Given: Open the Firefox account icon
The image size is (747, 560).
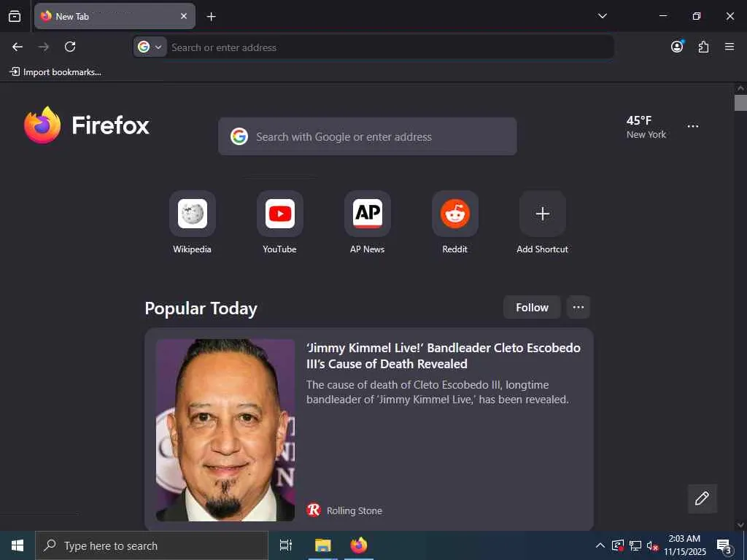Looking at the screenshot, I should (677, 46).
